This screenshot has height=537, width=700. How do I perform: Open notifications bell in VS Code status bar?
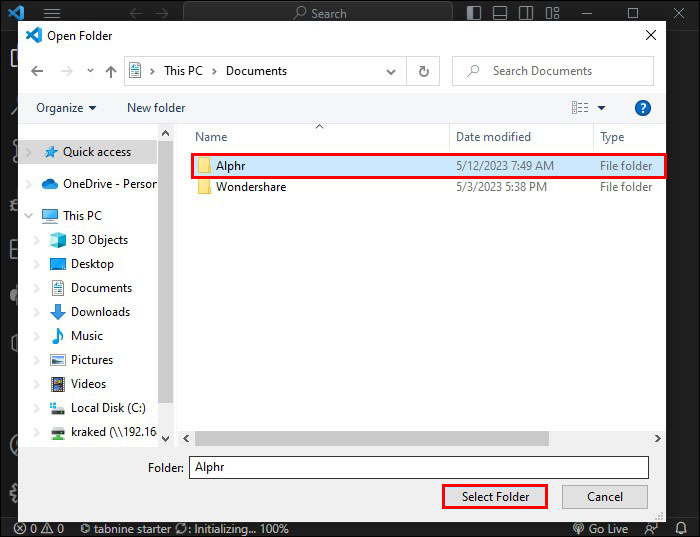(x=681, y=529)
